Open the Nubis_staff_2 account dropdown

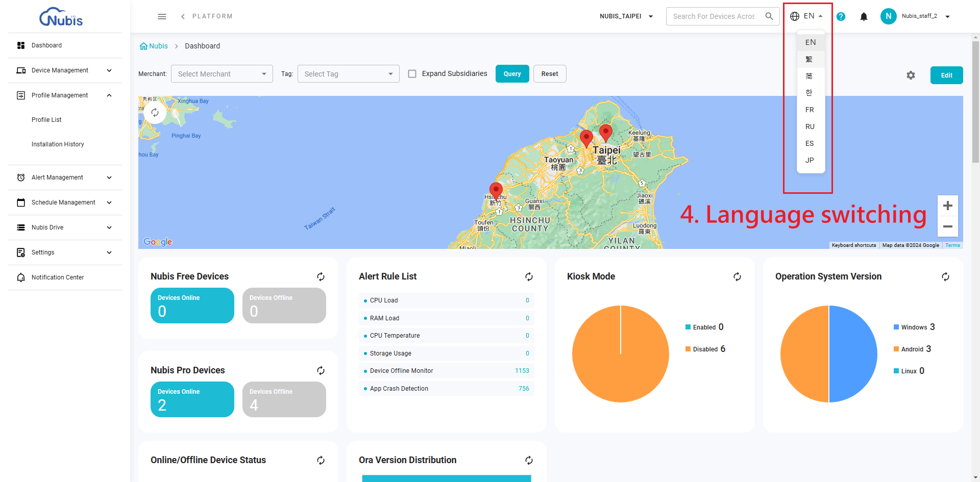925,16
